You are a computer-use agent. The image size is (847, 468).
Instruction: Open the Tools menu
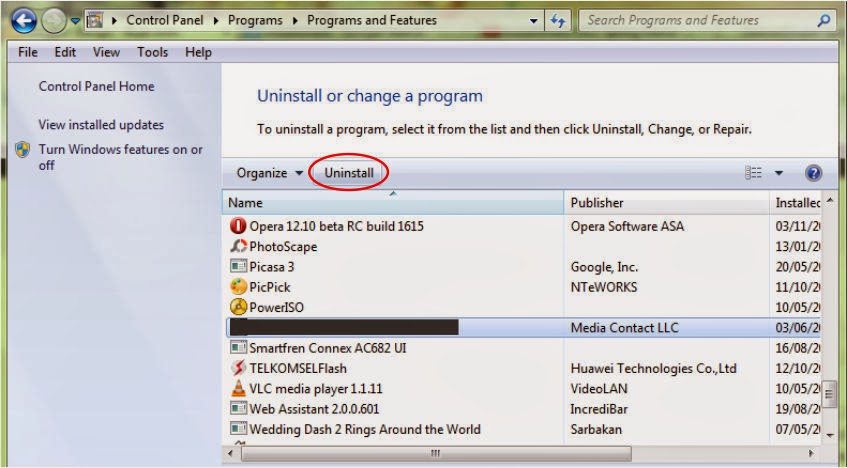[x=152, y=52]
